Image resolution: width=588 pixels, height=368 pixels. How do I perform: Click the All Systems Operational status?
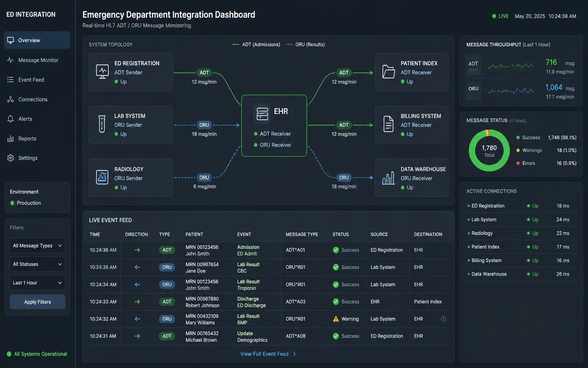point(37,354)
